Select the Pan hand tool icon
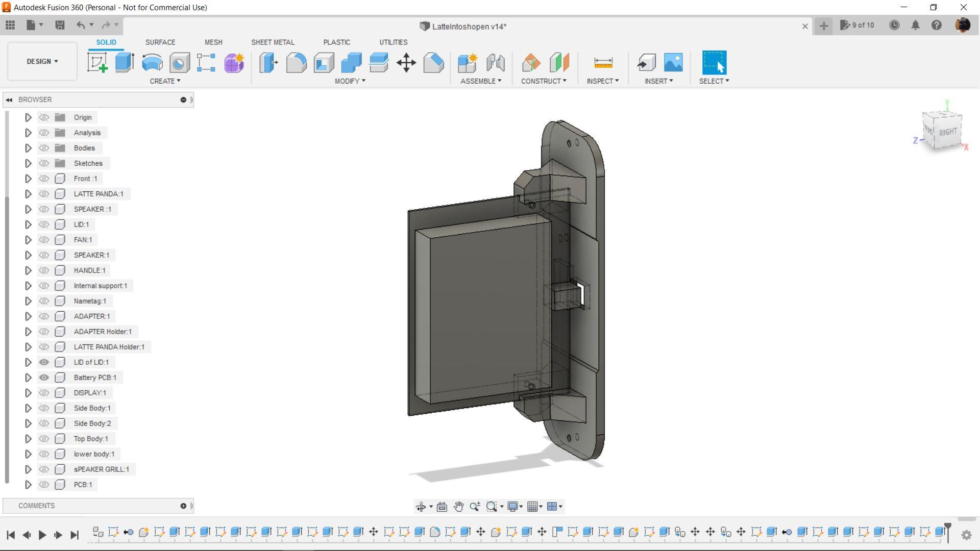Screen dimensions: 980x551 [458, 507]
